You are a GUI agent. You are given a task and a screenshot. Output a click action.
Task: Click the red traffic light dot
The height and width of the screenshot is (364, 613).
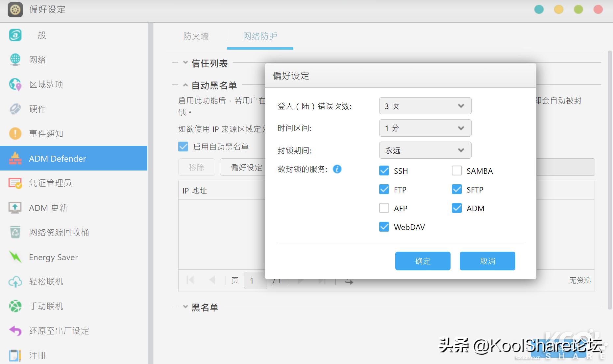pos(598,10)
